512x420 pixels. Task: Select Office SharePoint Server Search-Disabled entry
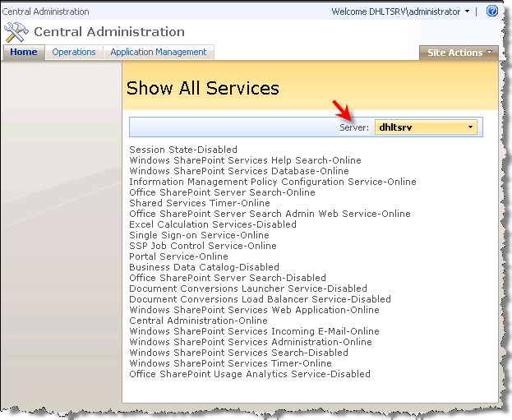[x=228, y=278]
